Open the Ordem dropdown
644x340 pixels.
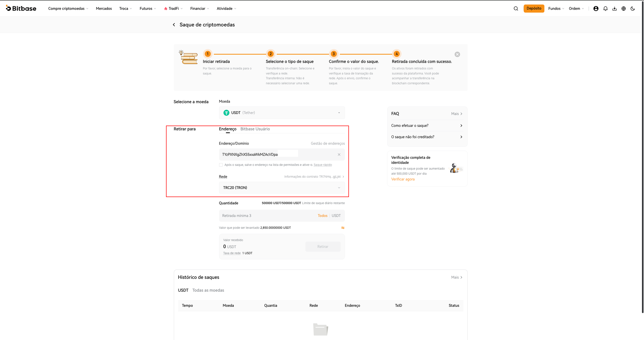pos(576,9)
